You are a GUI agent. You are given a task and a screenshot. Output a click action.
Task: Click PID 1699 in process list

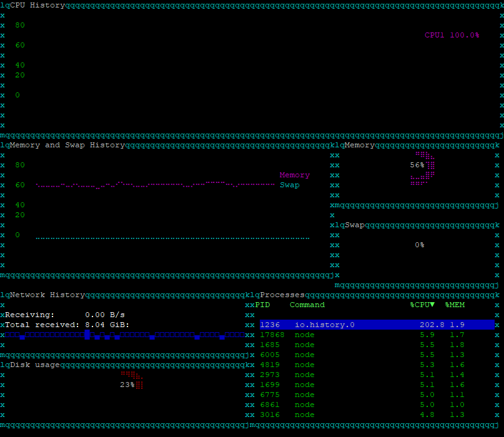pos(270,385)
